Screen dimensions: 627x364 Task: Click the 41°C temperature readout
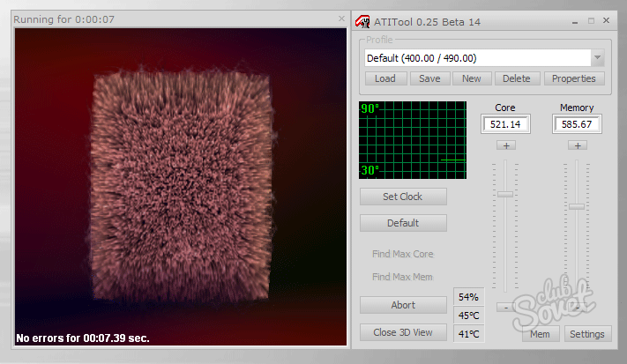(x=468, y=334)
